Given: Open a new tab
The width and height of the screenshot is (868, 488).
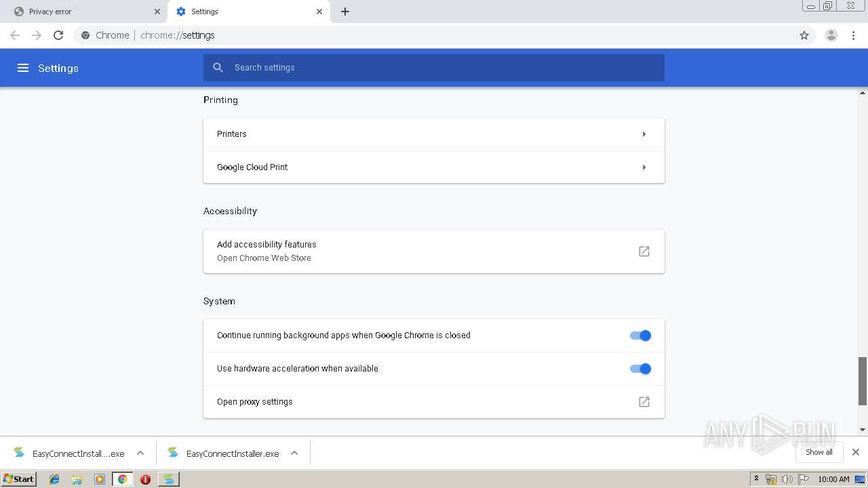Looking at the screenshot, I should pos(345,12).
